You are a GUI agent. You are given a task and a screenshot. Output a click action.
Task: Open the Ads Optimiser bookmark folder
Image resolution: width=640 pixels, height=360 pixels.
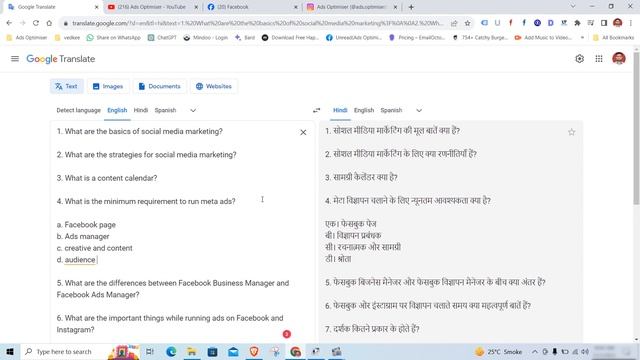(x=27, y=38)
